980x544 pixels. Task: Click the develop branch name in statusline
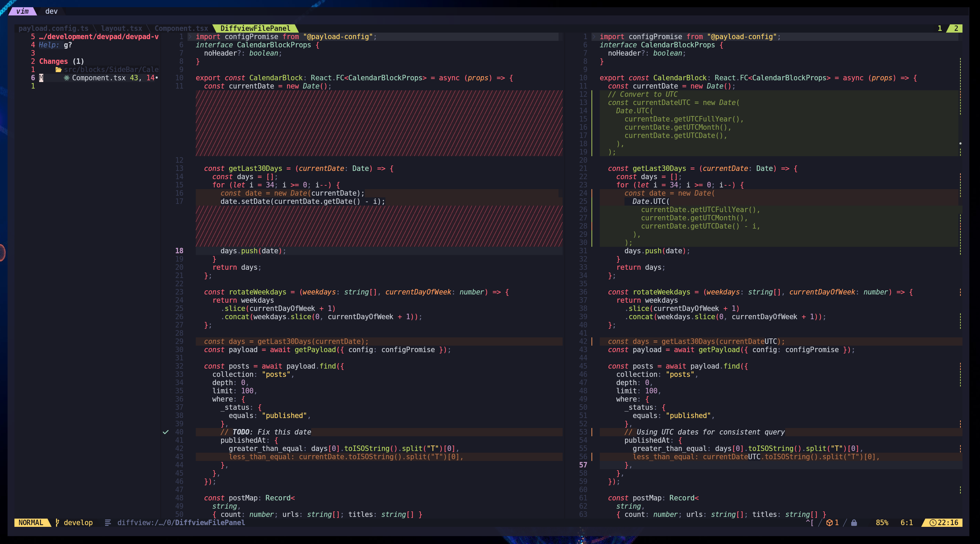[x=78, y=523]
